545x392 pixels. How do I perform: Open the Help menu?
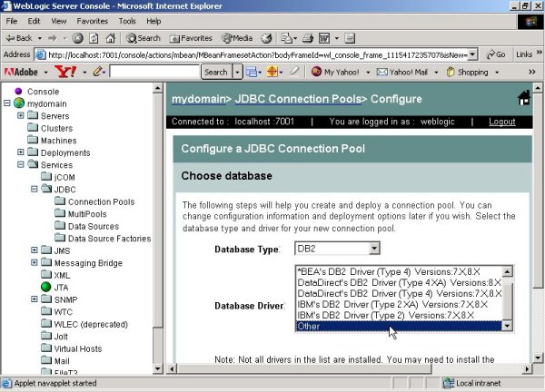coord(154,21)
